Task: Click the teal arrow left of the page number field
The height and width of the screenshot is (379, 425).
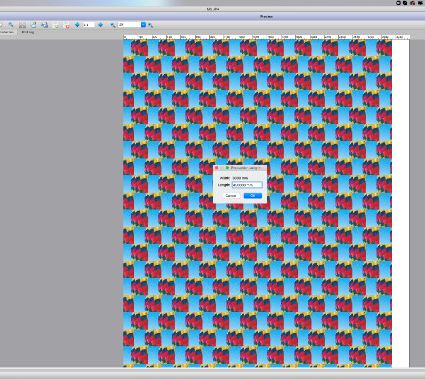Action: point(77,25)
